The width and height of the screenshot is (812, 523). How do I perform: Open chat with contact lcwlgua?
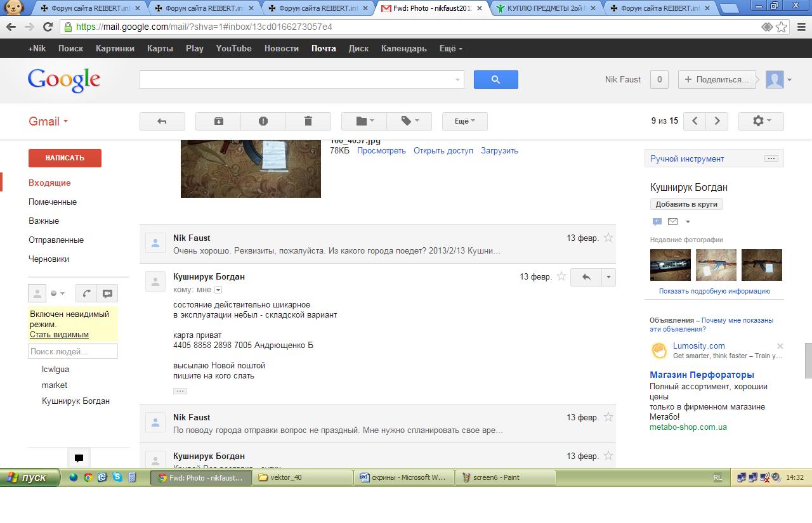coord(55,369)
